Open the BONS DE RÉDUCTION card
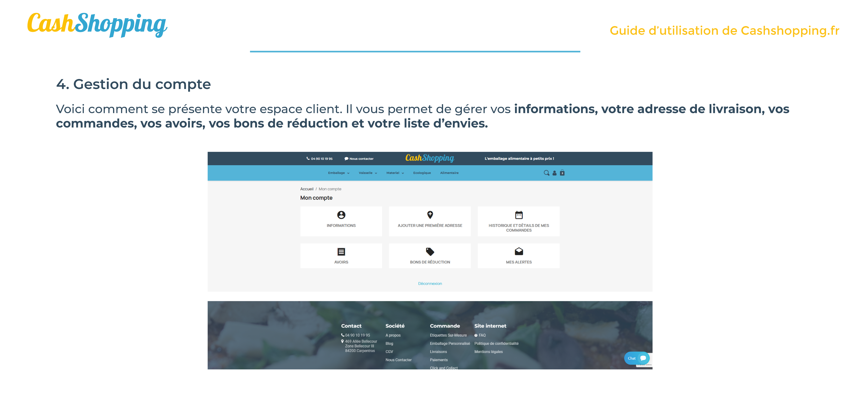 click(430, 256)
